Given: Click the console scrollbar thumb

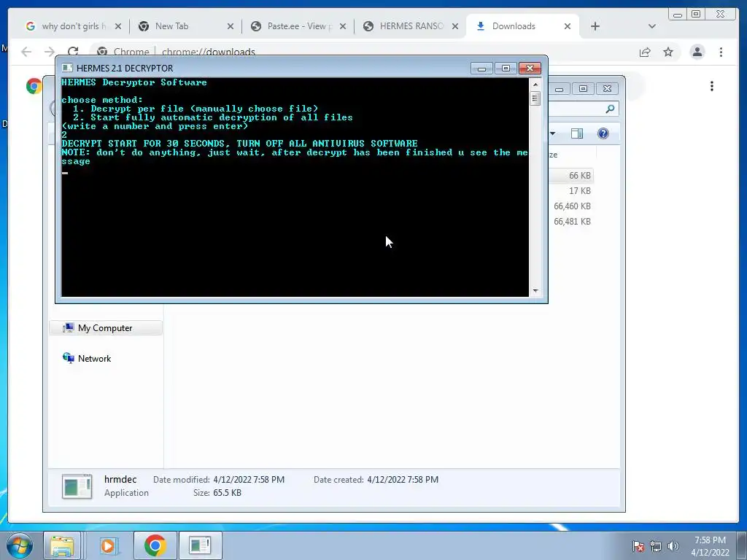Looking at the screenshot, I should click(535, 98).
